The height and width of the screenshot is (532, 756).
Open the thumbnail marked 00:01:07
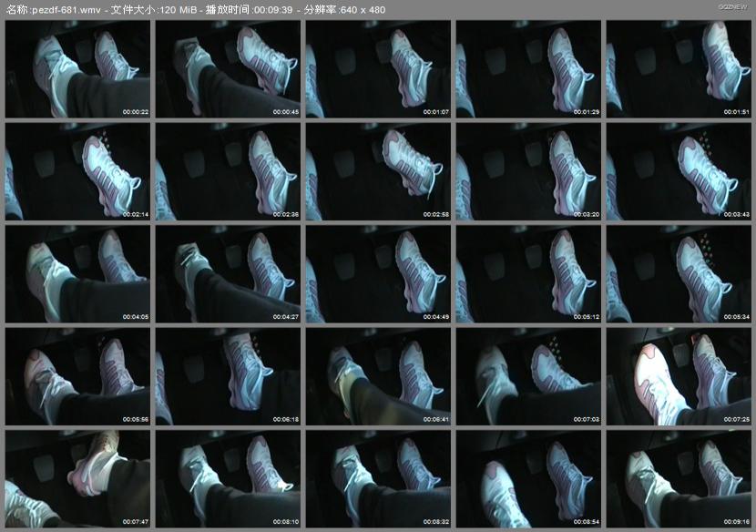pyautogui.click(x=378, y=69)
